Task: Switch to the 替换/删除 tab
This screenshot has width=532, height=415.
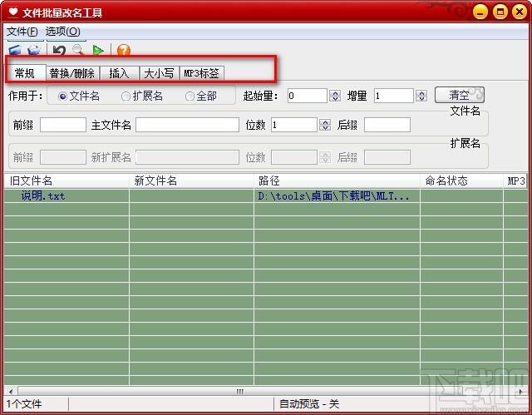Action: tap(72, 73)
